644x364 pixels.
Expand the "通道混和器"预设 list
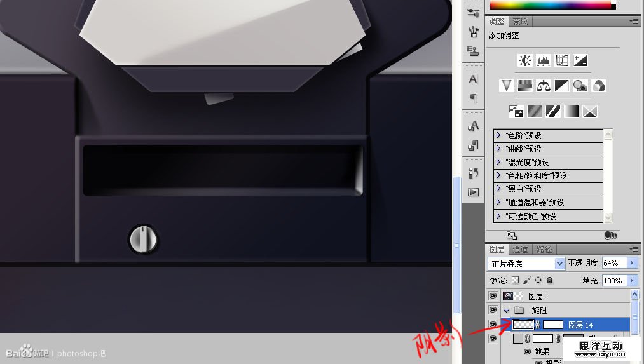tap(498, 202)
